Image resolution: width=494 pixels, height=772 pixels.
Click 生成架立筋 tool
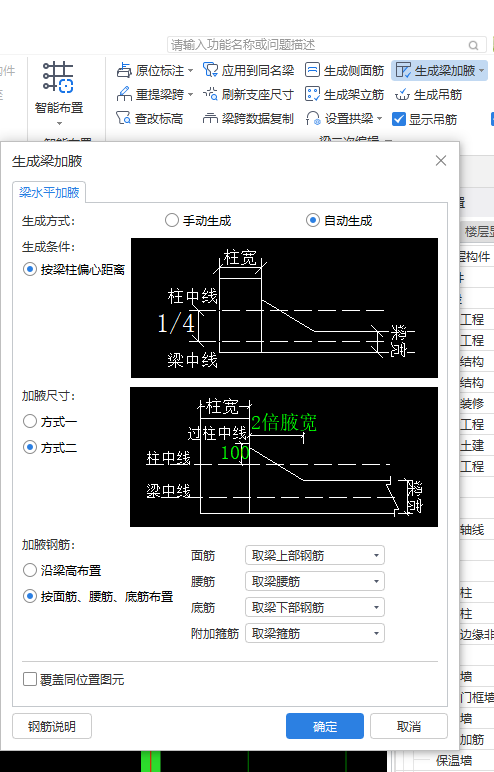[x=344, y=94]
